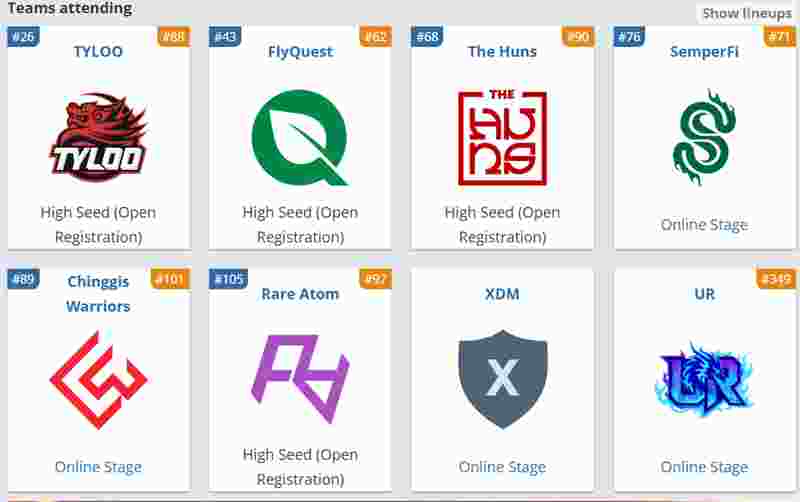Click the FlyQuest green leaf logo
The height and width of the screenshot is (502, 800).
pos(300,138)
